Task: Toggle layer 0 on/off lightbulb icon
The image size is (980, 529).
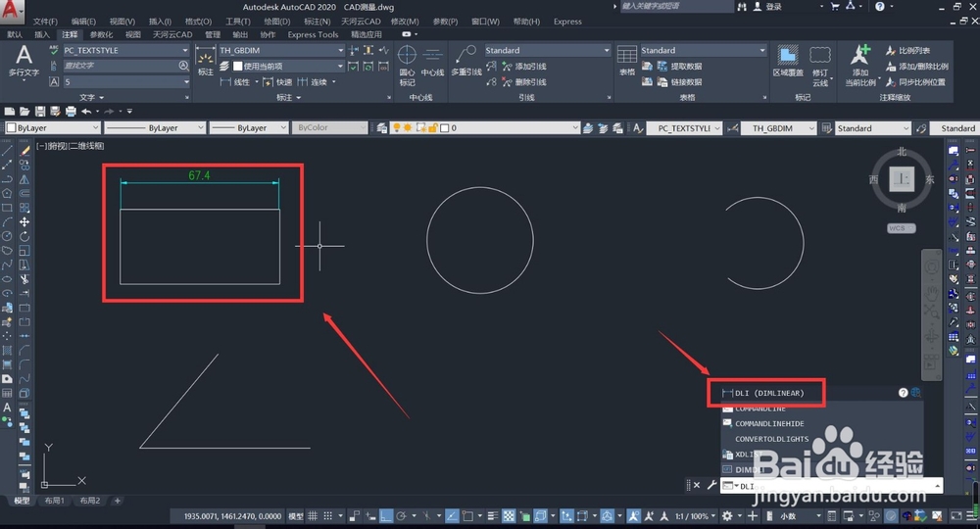Action: pos(396,128)
